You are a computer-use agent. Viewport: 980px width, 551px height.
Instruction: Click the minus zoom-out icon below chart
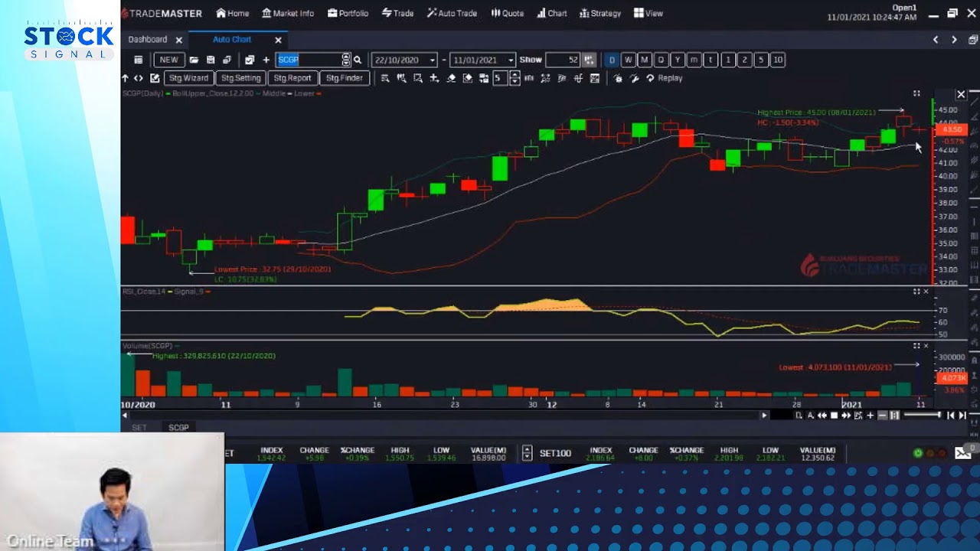click(882, 416)
